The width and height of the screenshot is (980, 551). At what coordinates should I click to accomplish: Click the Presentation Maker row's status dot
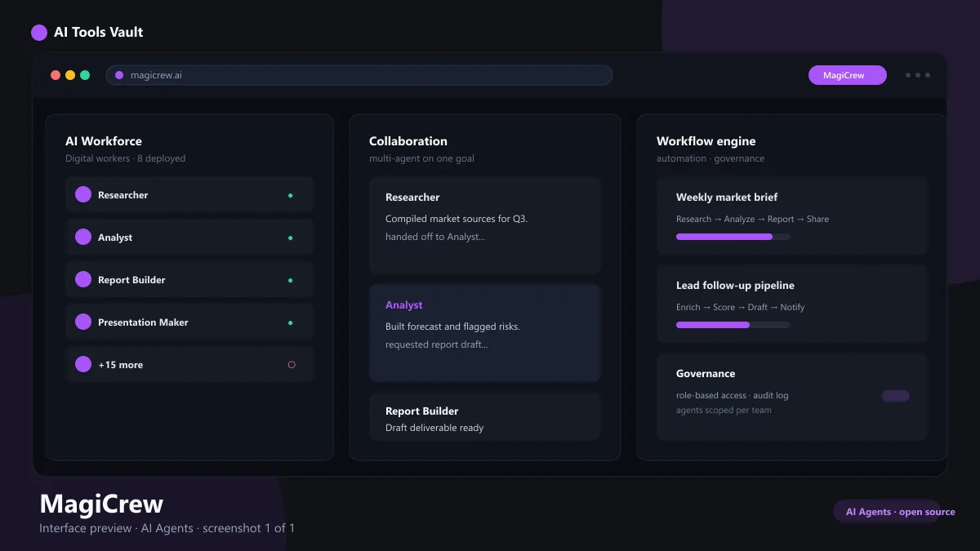pos(290,322)
